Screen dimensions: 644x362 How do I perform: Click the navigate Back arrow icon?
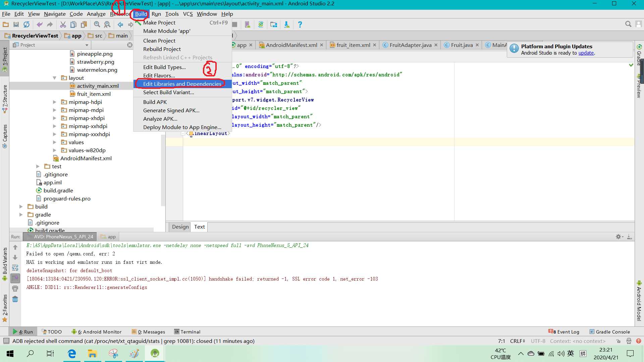[120, 24]
